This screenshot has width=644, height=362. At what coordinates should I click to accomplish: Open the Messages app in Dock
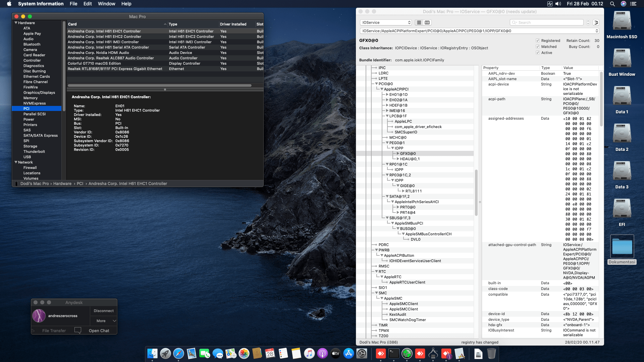click(x=218, y=353)
